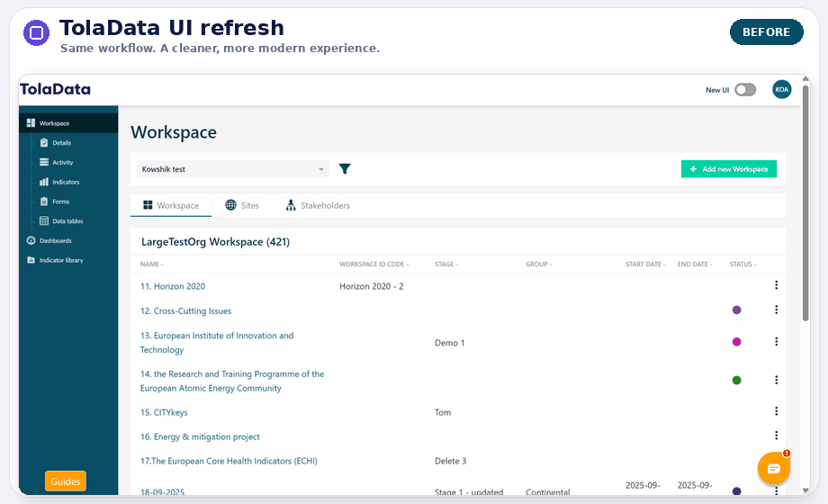The width and height of the screenshot is (828, 504).
Task: Open the 11. Horizon 2020 link
Action: [x=173, y=286]
